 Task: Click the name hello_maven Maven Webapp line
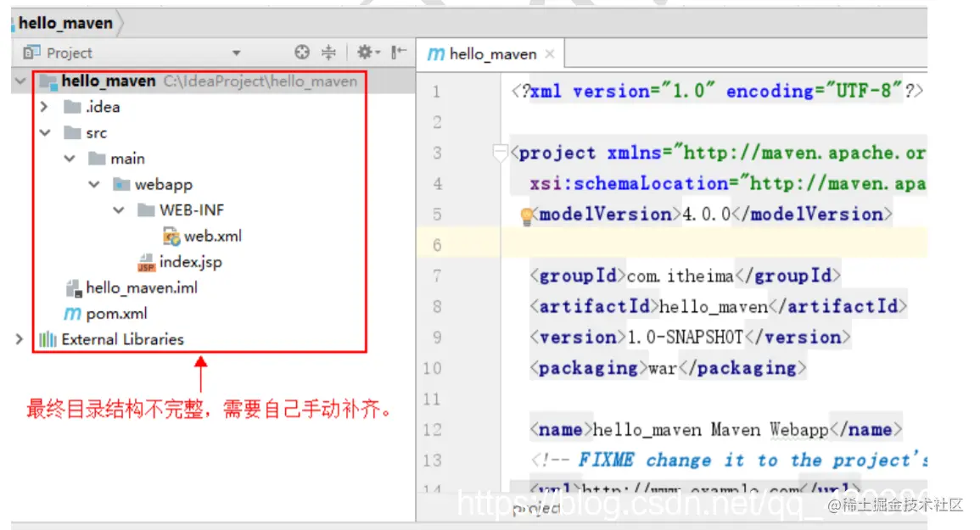[716, 430]
